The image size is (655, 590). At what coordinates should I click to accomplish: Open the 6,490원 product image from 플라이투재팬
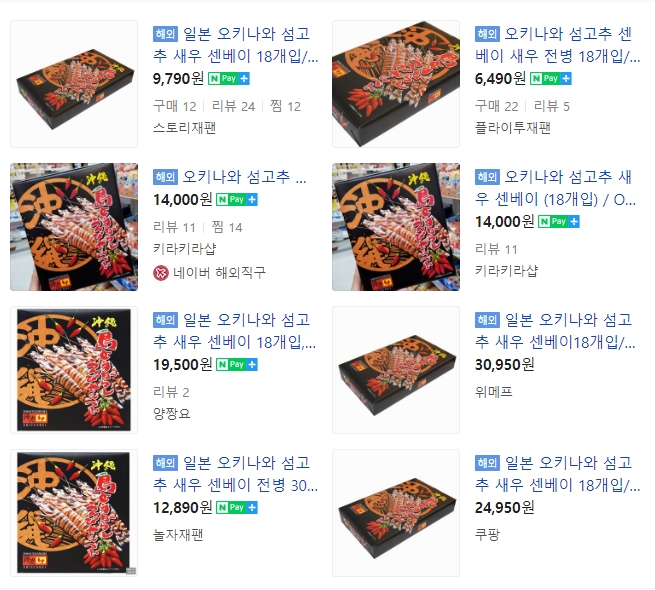396,84
